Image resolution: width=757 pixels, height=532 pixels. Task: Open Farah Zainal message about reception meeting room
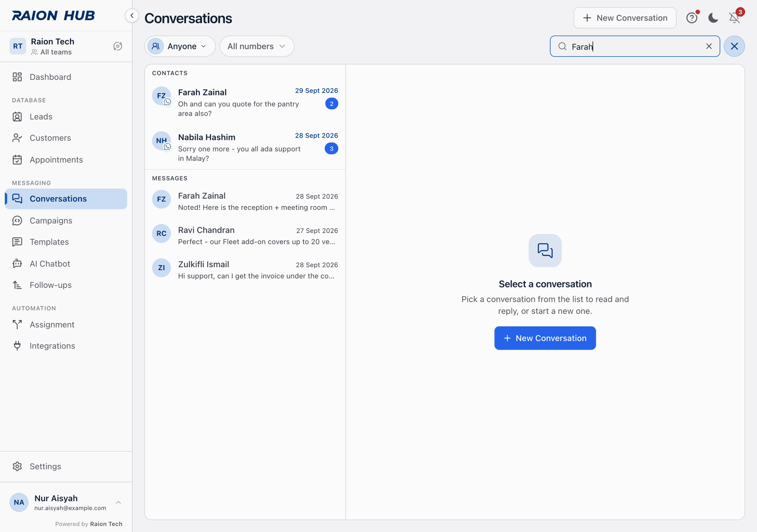(x=245, y=201)
